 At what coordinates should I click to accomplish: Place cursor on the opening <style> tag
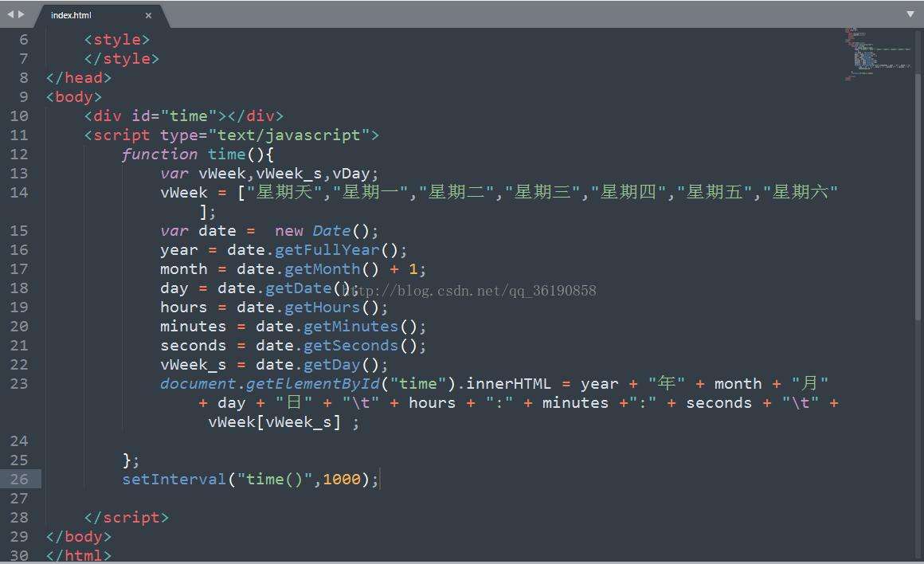pyautogui.click(x=116, y=40)
